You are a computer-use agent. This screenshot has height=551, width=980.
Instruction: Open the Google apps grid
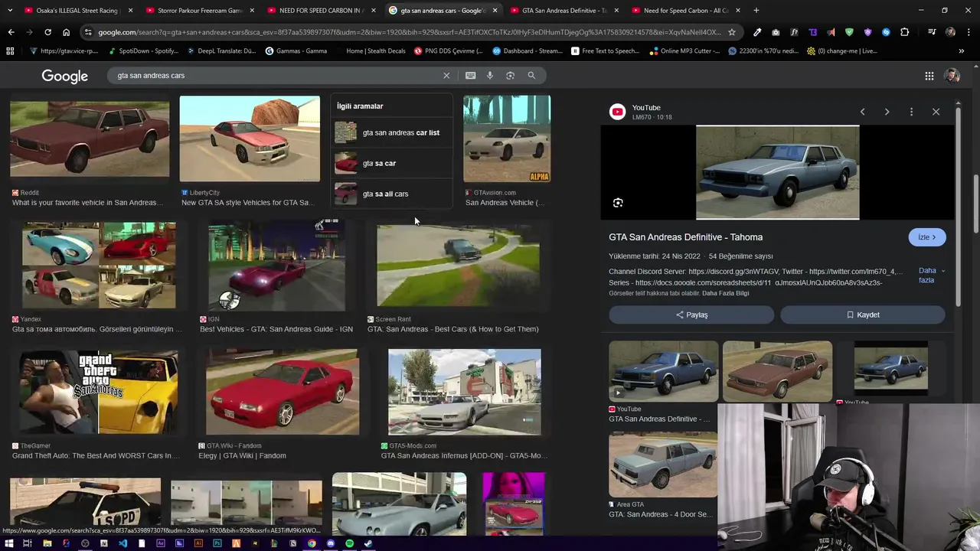click(x=929, y=76)
